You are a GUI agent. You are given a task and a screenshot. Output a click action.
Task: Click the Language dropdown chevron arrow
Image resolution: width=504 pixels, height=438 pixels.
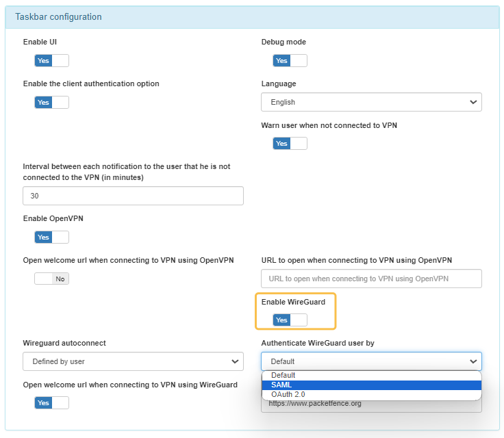click(x=473, y=102)
